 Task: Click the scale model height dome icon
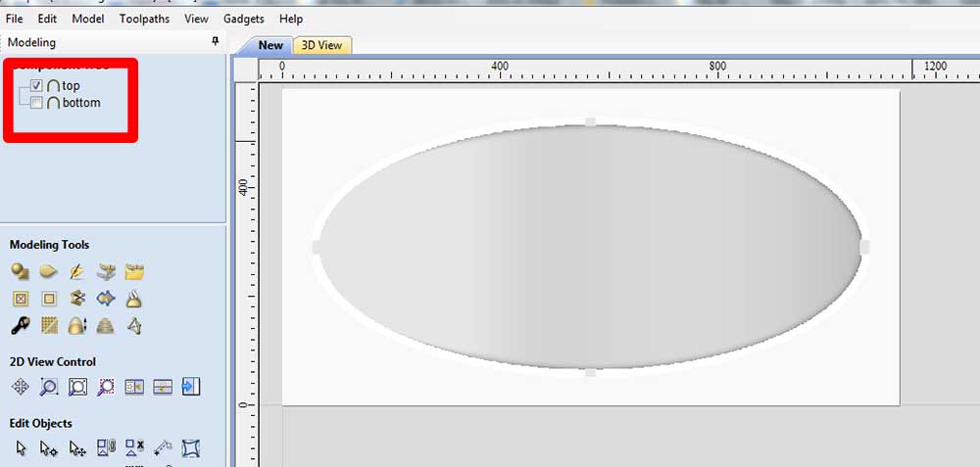[x=76, y=325]
